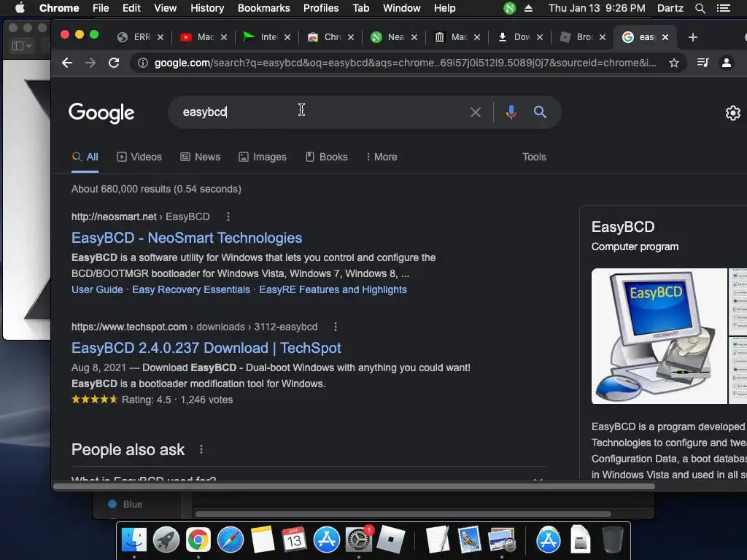
Task: Clear the Google search box text
Action: click(476, 112)
